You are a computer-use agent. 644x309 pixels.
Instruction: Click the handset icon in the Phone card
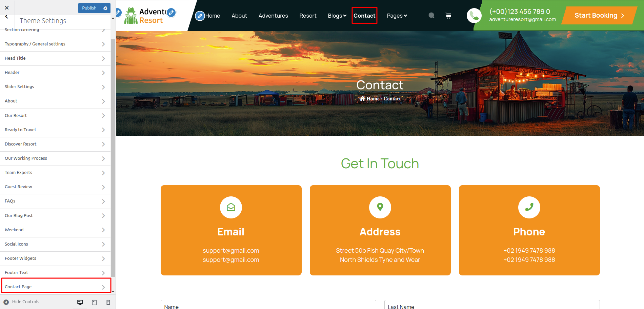(x=529, y=207)
